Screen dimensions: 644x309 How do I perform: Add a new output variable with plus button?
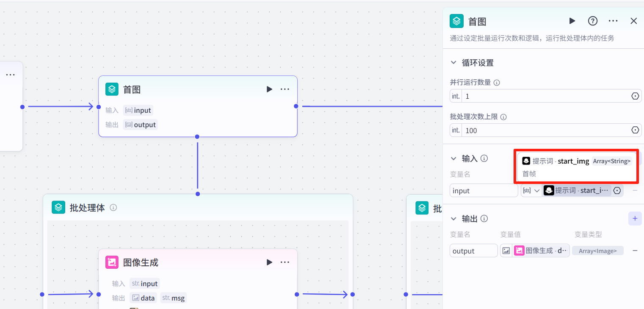coord(635,219)
